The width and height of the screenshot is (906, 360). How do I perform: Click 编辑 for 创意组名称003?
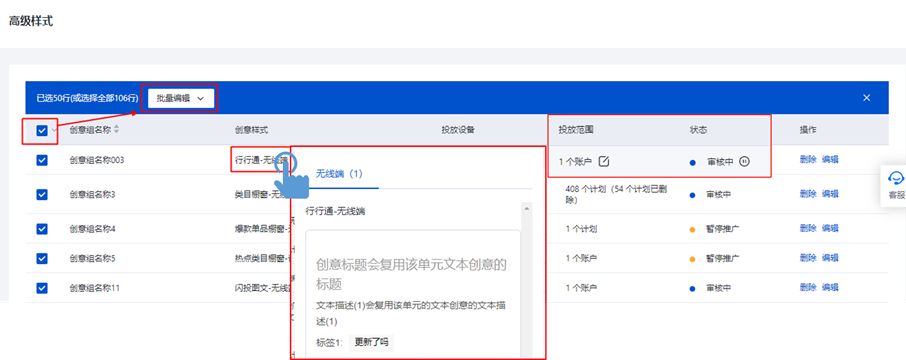pos(830,160)
